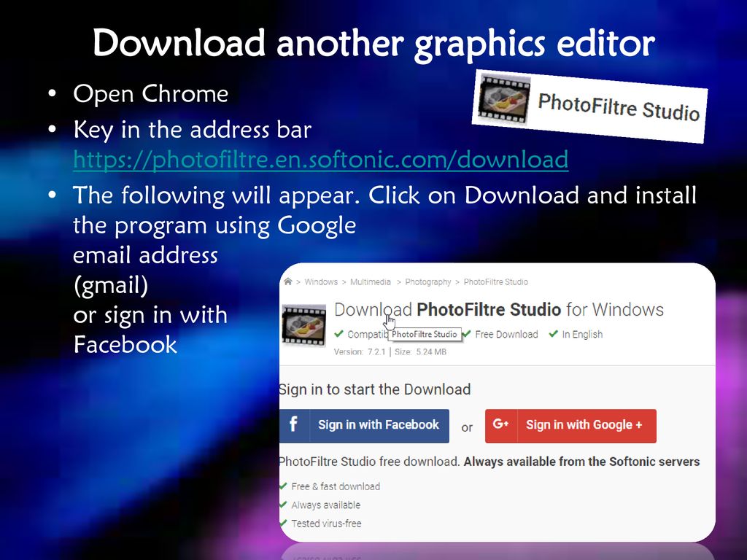Click the "Always available" checklist line
This screenshot has height=560, width=747.
(x=326, y=505)
